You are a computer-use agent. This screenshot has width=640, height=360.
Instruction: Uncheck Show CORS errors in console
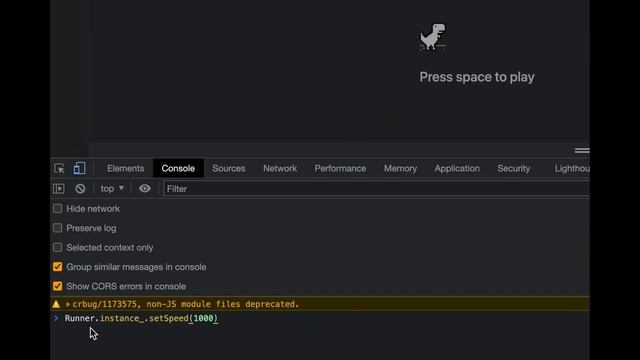point(58,286)
